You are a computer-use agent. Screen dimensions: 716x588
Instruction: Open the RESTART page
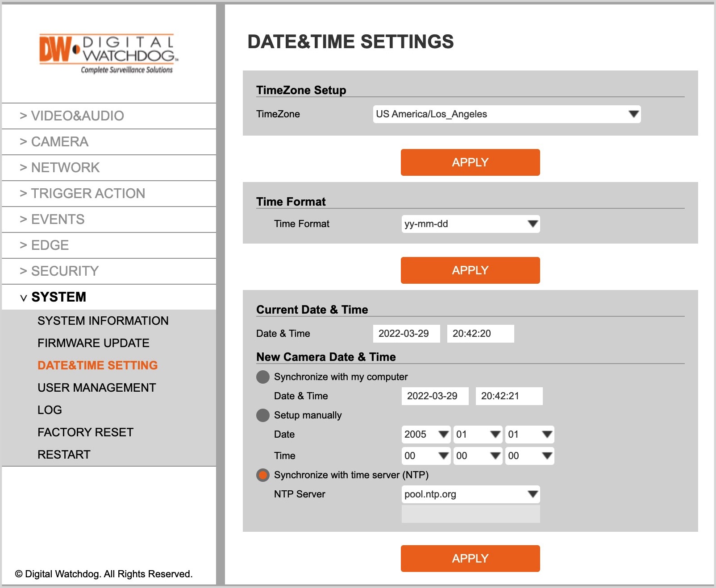point(64,455)
